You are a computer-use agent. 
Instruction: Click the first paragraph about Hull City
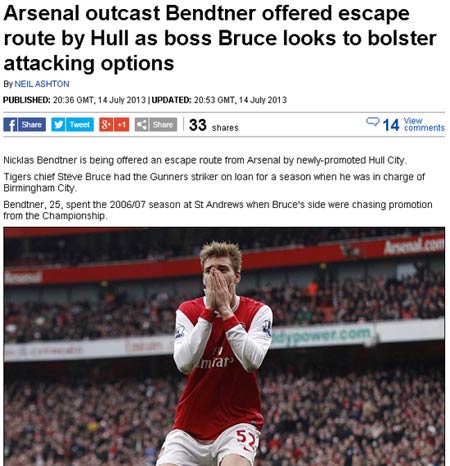[205, 160]
